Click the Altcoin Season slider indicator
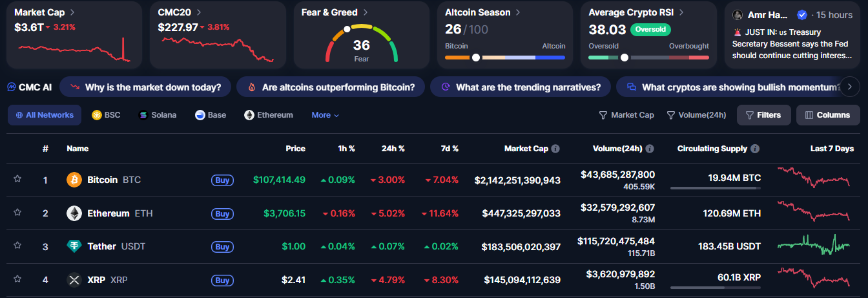 [x=476, y=58]
